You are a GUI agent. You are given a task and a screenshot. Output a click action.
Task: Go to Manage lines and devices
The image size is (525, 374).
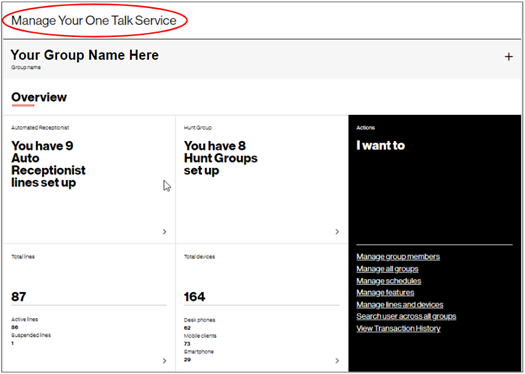(x=399, y=304)
